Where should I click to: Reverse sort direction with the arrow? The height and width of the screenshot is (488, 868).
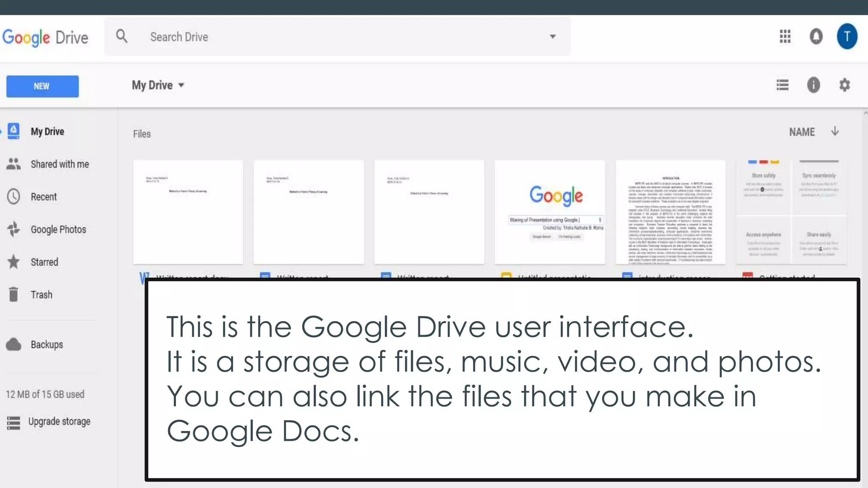(835, 131)
